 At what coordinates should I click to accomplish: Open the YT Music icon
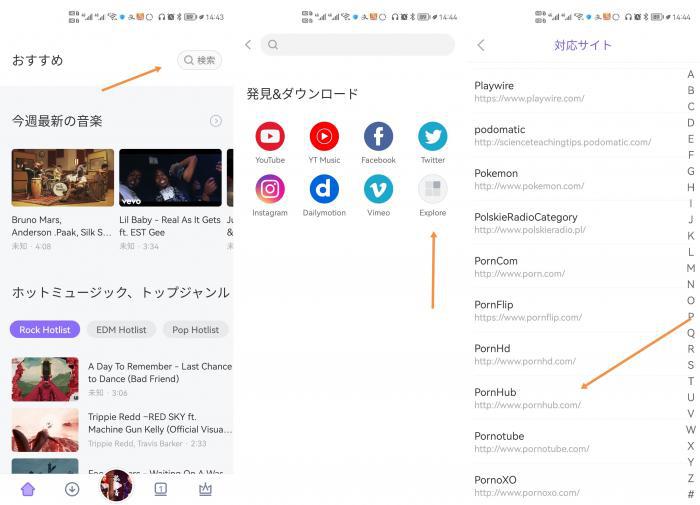[x=324, y=136]
